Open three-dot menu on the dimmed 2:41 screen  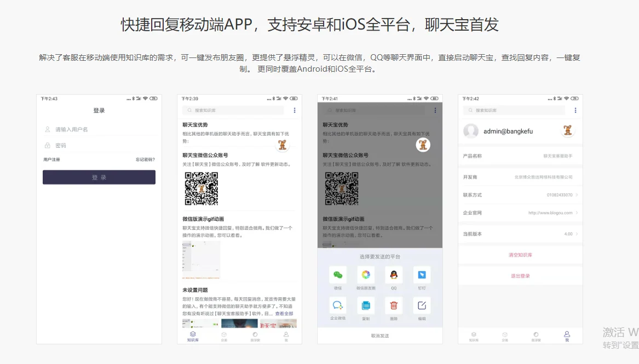pos(435,111)
